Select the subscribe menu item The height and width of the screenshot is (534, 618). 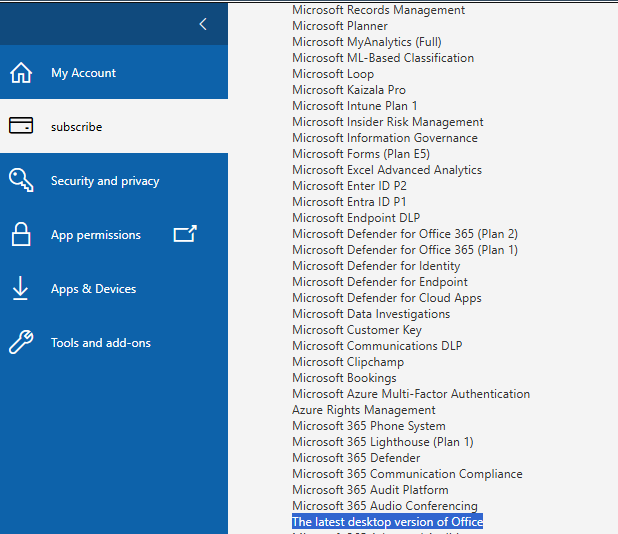(114, 126)
